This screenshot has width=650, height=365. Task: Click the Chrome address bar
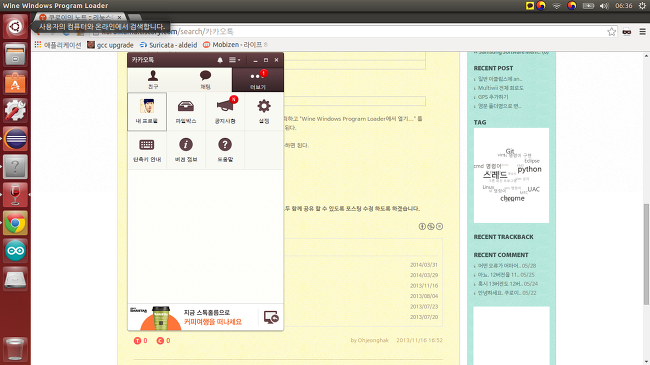(x=348, y=32)
